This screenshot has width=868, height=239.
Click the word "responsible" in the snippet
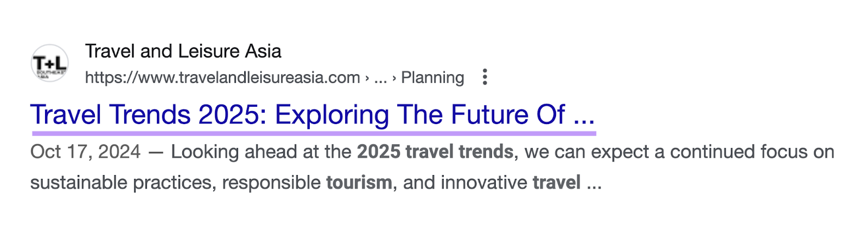(271, 183)
